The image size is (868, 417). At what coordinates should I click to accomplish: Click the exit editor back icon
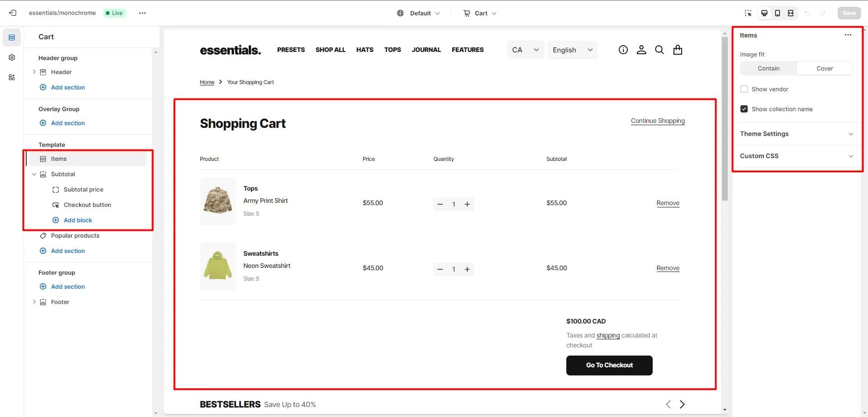coord(13,13)
